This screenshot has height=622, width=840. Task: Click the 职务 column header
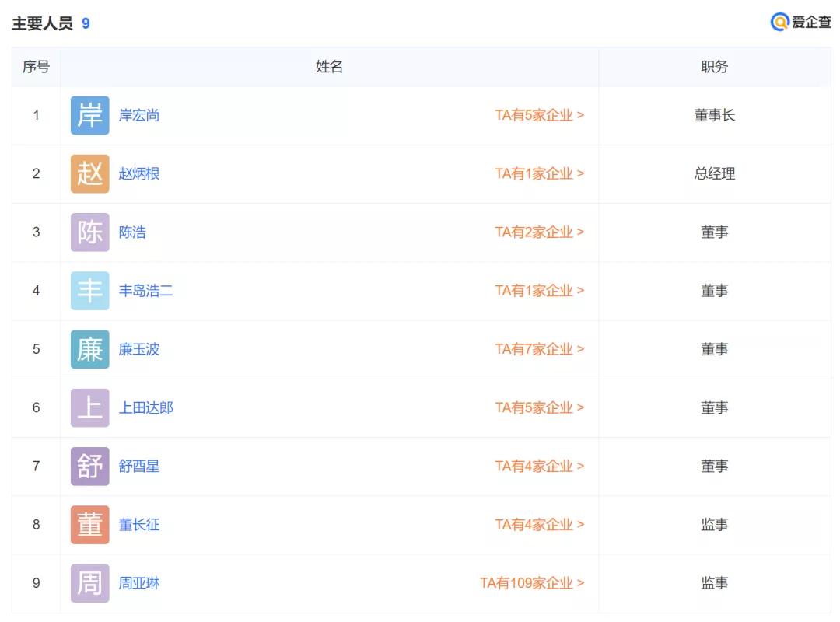point(715,67)
